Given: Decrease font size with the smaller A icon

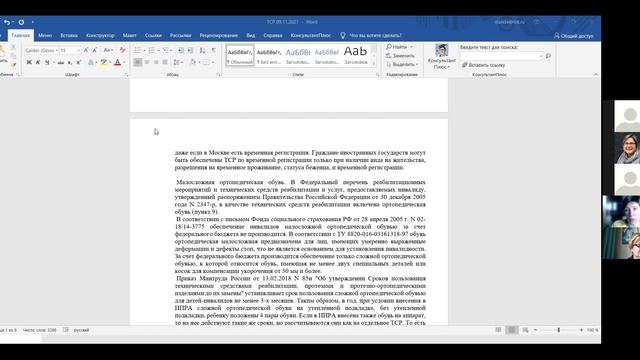Looking at the screenshot, I should [95, 50].
